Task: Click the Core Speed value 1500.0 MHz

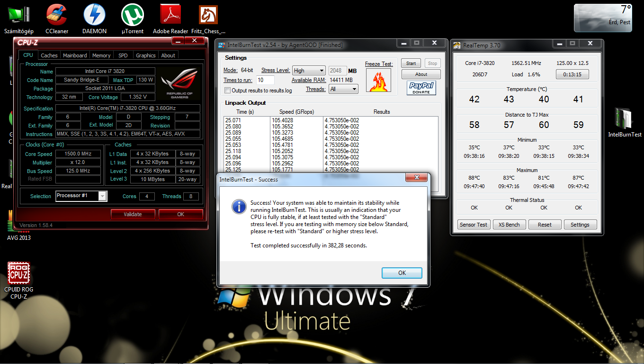Action: coord(79,154)
